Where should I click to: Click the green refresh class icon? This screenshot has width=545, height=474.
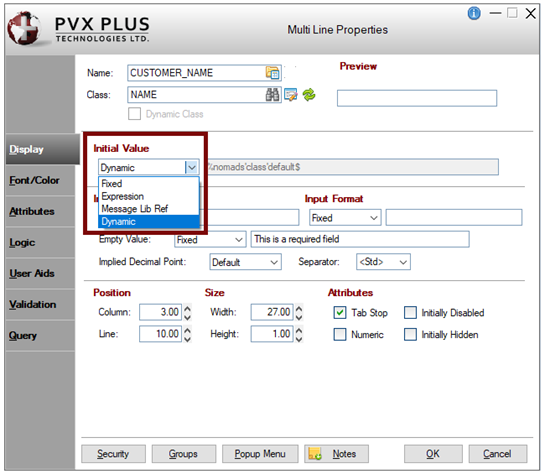(309, 95)
